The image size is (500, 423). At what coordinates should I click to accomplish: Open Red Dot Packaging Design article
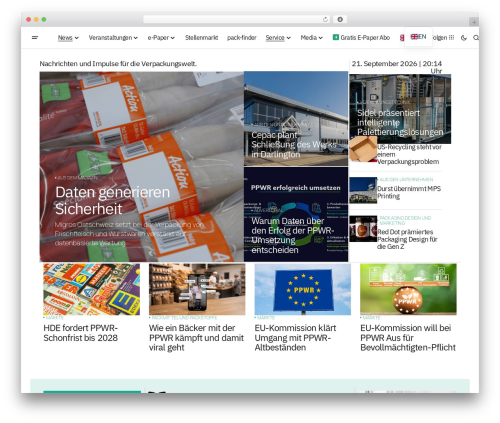407,239
